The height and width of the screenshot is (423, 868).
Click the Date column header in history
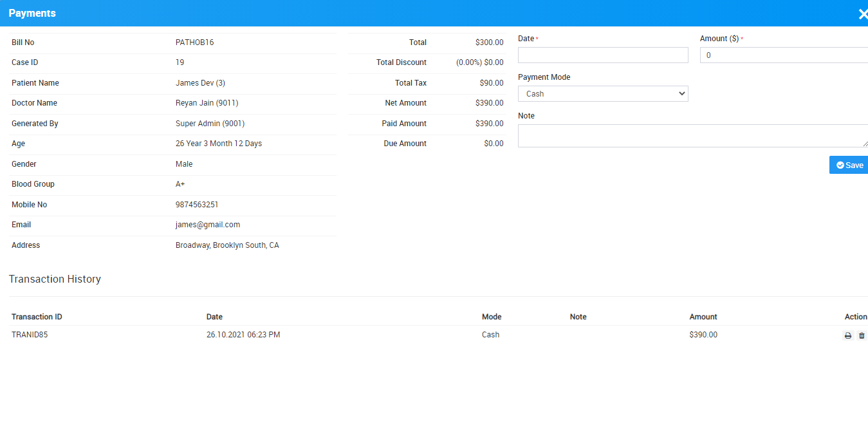tap(214, 317)
